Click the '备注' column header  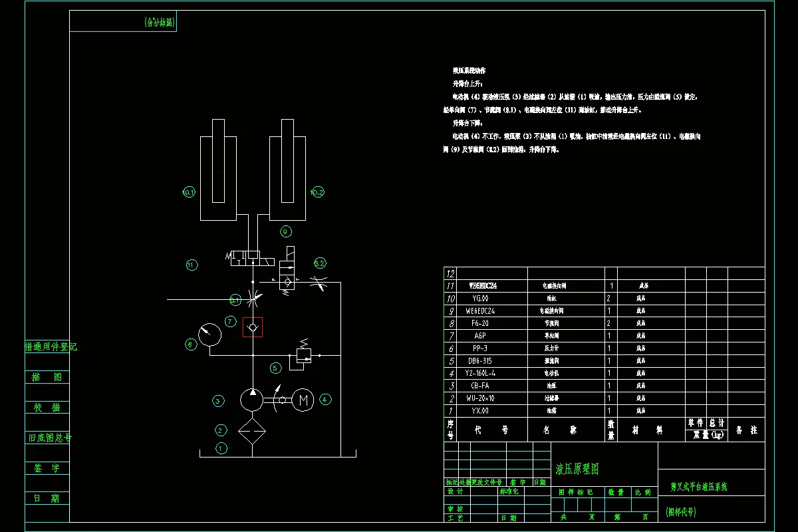(x=746, y=430)
